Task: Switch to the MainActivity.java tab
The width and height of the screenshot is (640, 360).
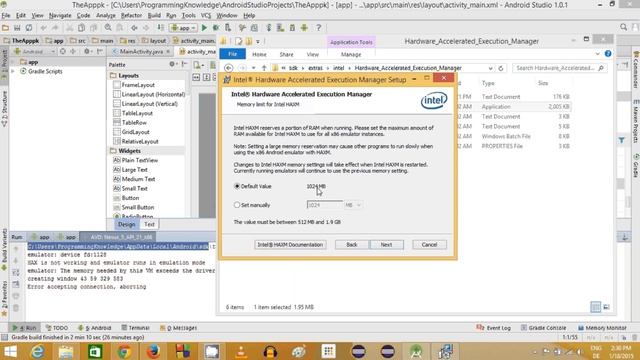Action: click(x=141, y=51)
